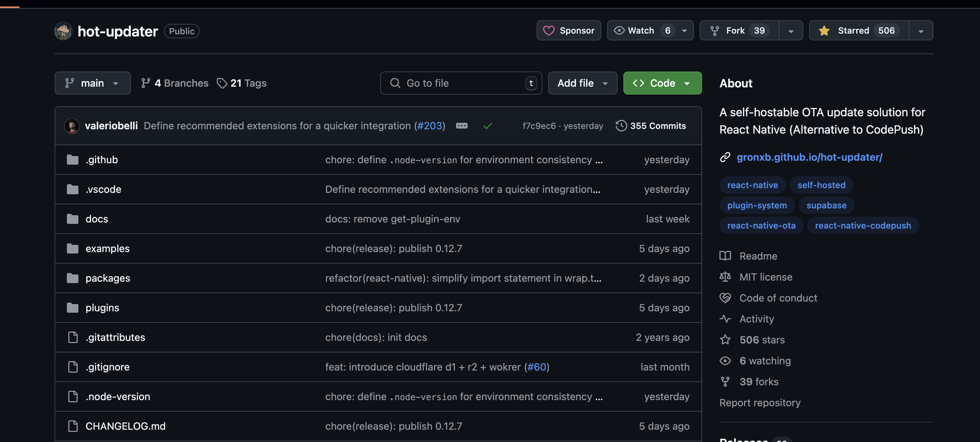Select the react-native topic tag
The height and width of the screenshot is (442, 980).
coord(752,185)
